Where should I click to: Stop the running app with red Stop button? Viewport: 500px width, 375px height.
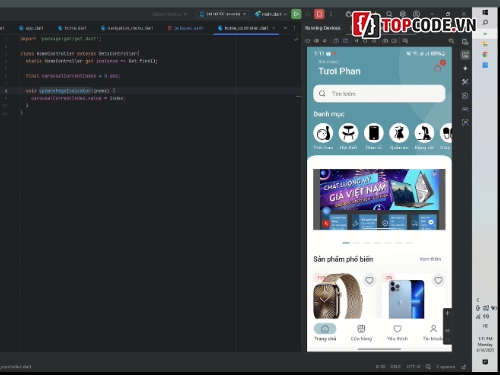click(x=319, y=14)
